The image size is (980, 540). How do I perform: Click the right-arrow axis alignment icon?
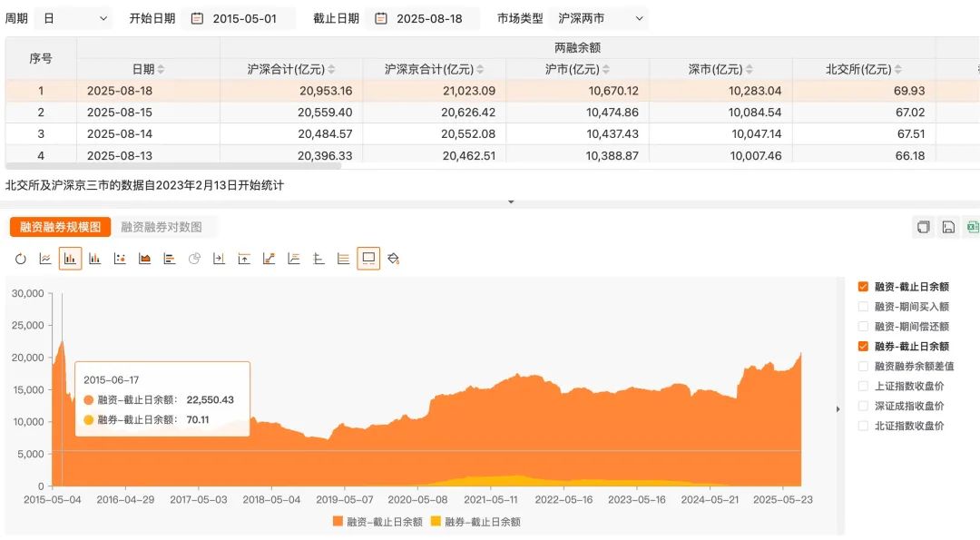[x=219, y=259]
